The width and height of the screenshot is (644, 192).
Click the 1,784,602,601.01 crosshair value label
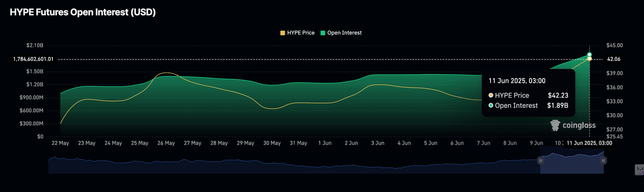click(x=33, y=59)
